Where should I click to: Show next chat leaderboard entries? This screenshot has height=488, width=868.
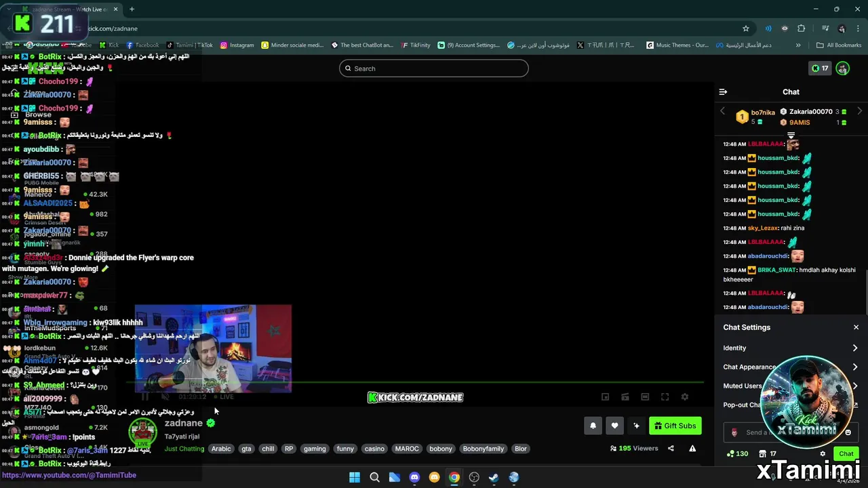tap(859, 111)
